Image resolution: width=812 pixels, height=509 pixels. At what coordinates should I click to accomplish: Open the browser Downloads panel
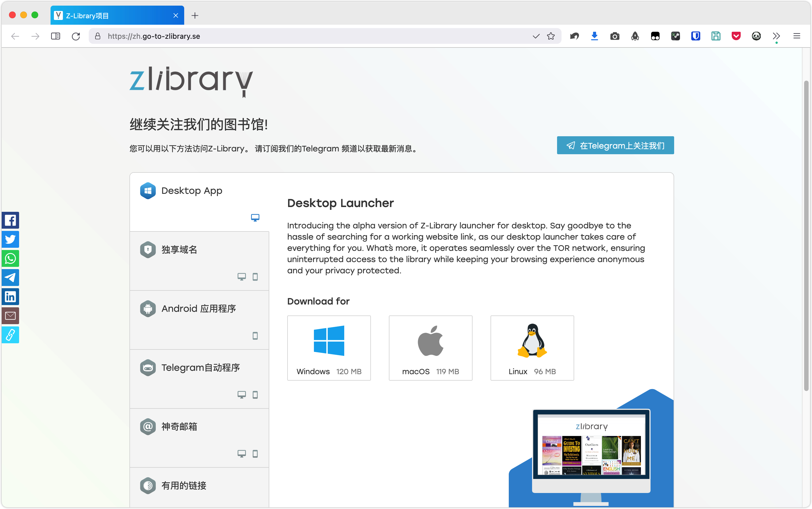[595, 36]
